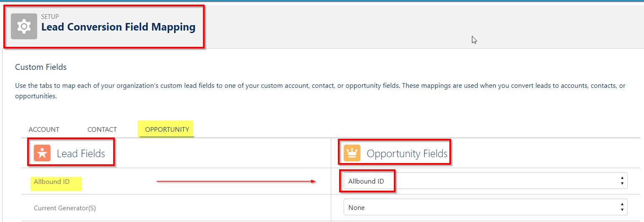This screenshot has width=644, height=222.
Task: Click the Lead Fields person-star icon
Action: tap(42, 153)
